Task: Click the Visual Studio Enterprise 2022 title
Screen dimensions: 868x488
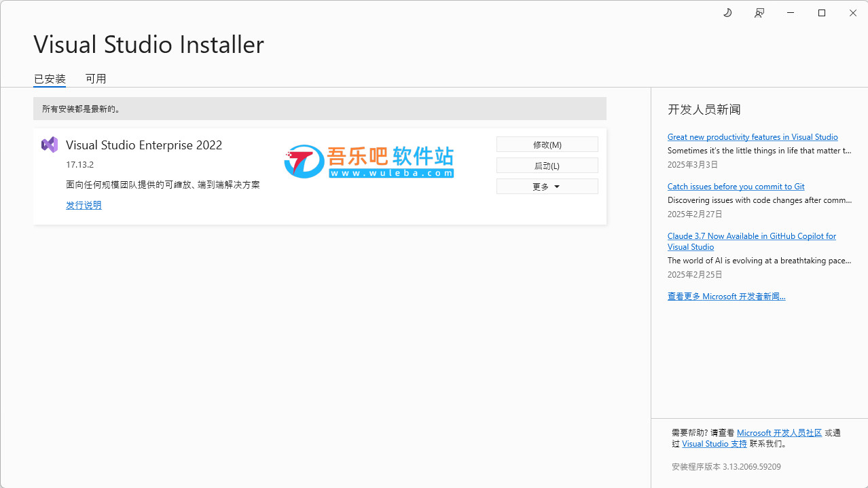Action: coord(144,145)
